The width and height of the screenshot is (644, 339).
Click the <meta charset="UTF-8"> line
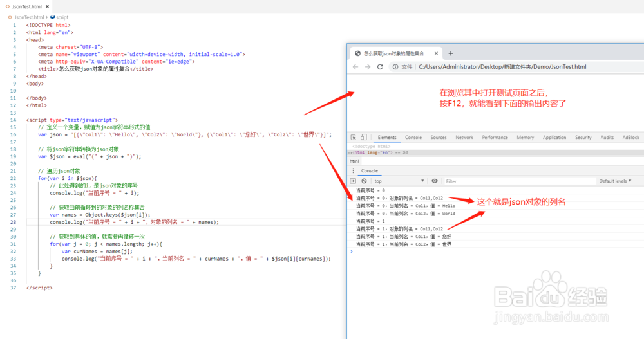point(71,47)
